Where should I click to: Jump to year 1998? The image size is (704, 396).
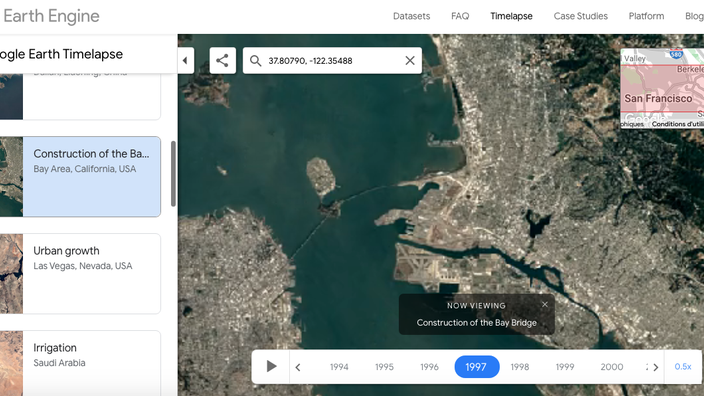tap(520, 367)
